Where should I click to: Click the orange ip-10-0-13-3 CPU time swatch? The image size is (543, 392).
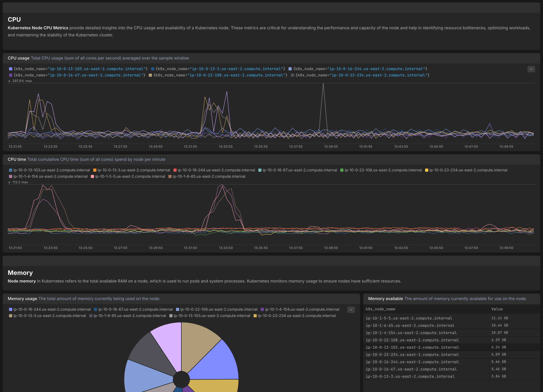click(x=95, y=170)
